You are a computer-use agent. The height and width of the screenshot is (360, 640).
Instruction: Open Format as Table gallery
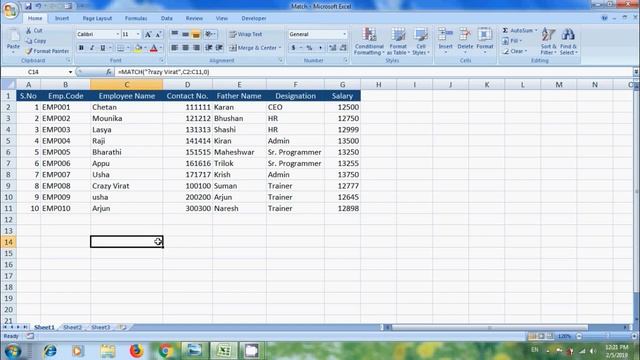tap(398, 41)
